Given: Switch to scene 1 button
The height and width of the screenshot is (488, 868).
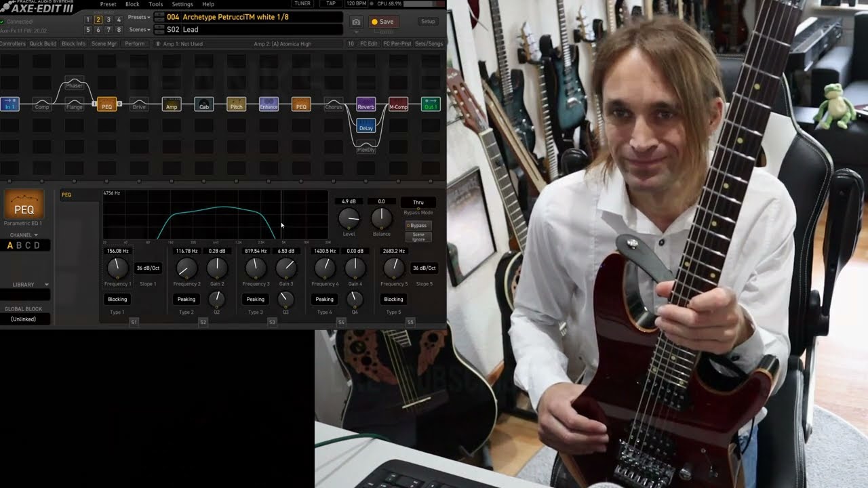Looking at the screenshot, I should 88,20.
